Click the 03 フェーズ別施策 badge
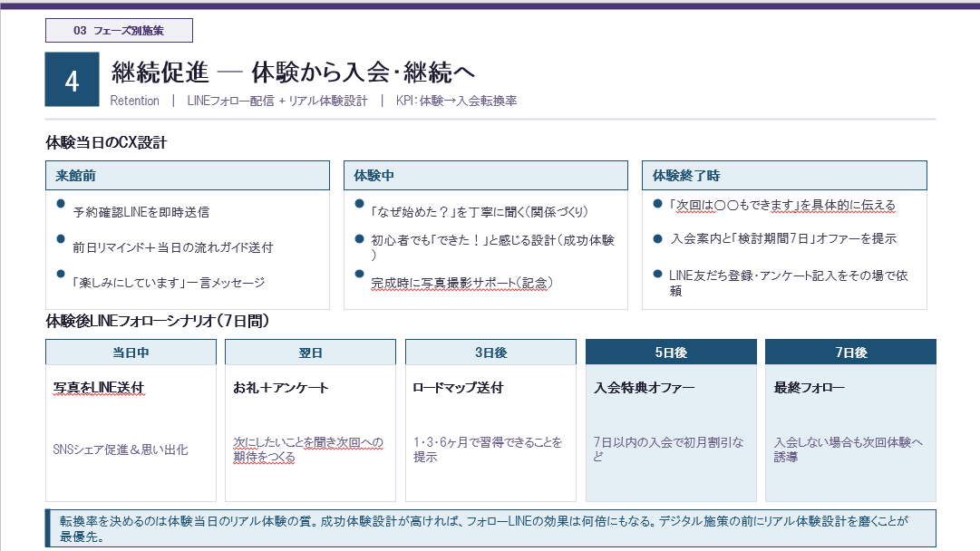The width and height of the screenshot is (980, 551). pos(118,29)
